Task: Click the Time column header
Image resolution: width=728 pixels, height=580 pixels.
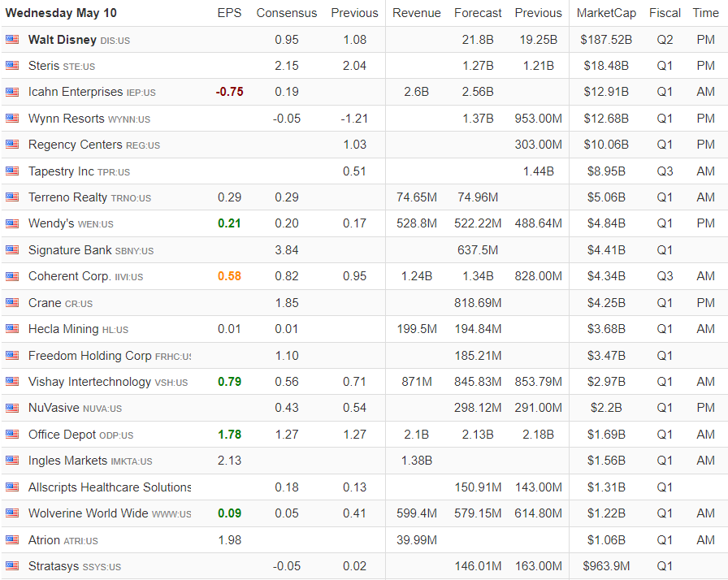Action: [706, 13]
